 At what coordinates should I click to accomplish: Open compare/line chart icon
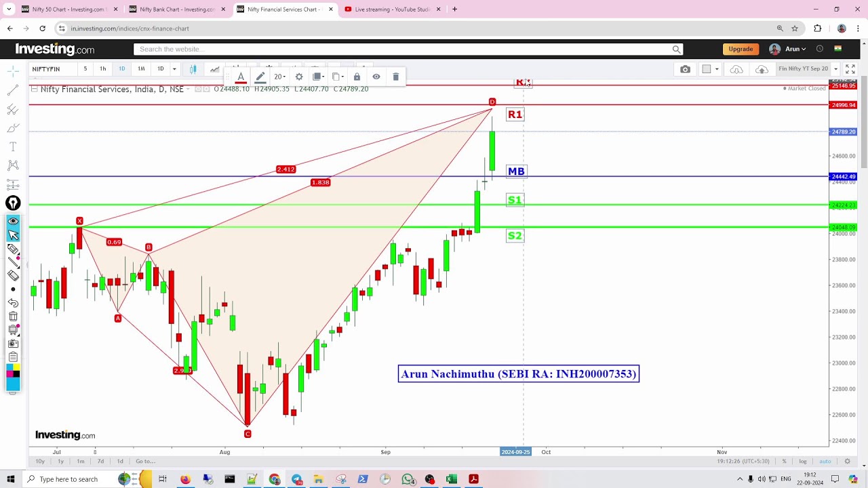215,69
